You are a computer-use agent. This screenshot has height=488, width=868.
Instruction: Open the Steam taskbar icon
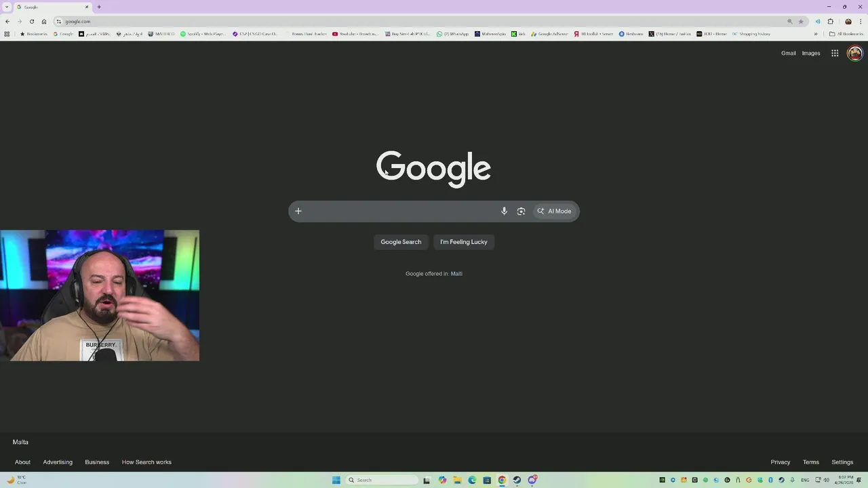click(517, 480)
